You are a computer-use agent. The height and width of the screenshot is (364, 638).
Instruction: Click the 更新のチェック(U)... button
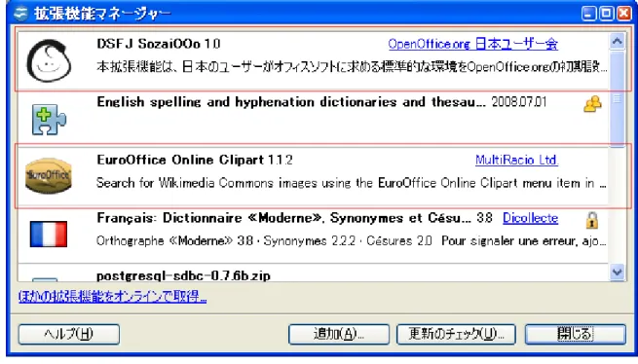456,334
